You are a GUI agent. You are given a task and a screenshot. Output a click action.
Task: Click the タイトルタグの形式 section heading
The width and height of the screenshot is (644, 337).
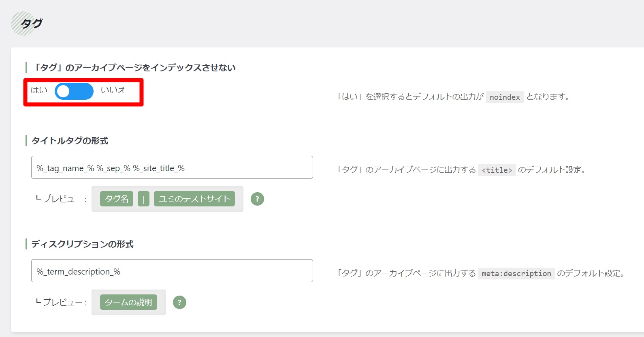[x=70, y=141]
